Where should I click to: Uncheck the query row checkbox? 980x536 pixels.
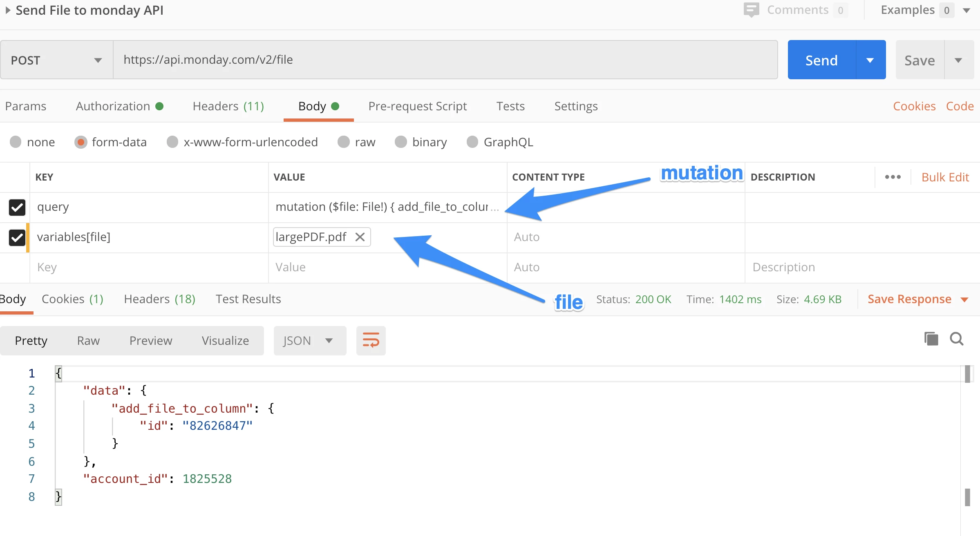click(x=17, y=207)
